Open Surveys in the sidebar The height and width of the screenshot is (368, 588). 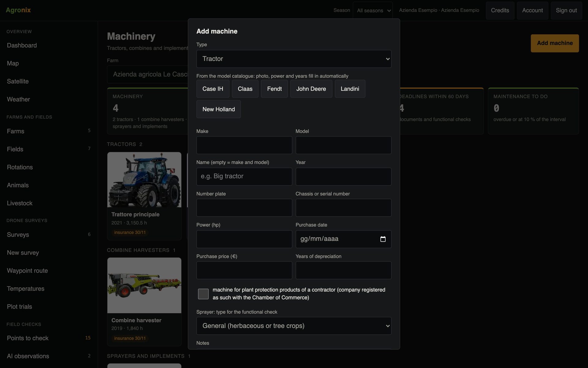18,235
